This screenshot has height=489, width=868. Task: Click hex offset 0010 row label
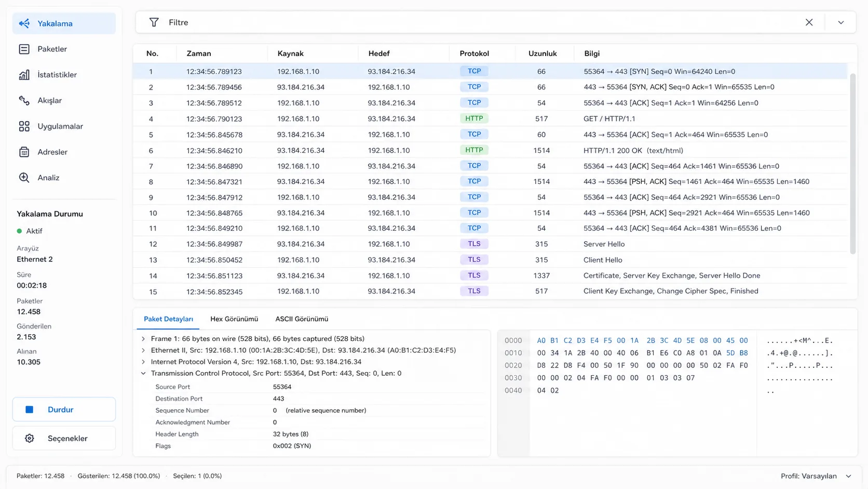[513, 353]
